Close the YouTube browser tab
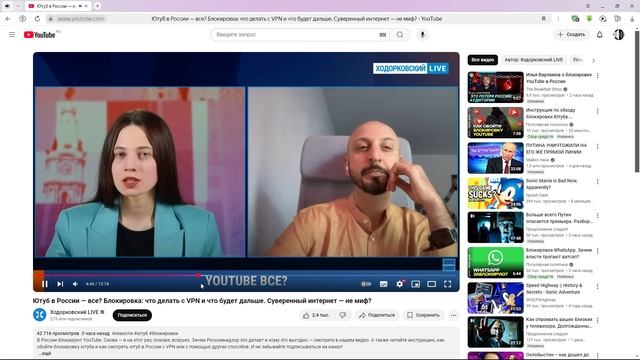The width and height of the screenshot is (640, 360). (86, 6)
